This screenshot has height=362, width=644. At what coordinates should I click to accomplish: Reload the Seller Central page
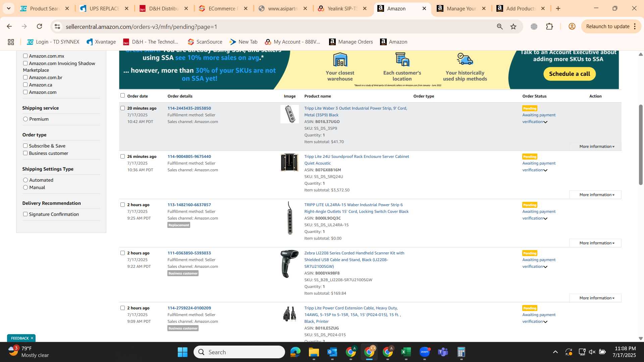coord(39,26)
